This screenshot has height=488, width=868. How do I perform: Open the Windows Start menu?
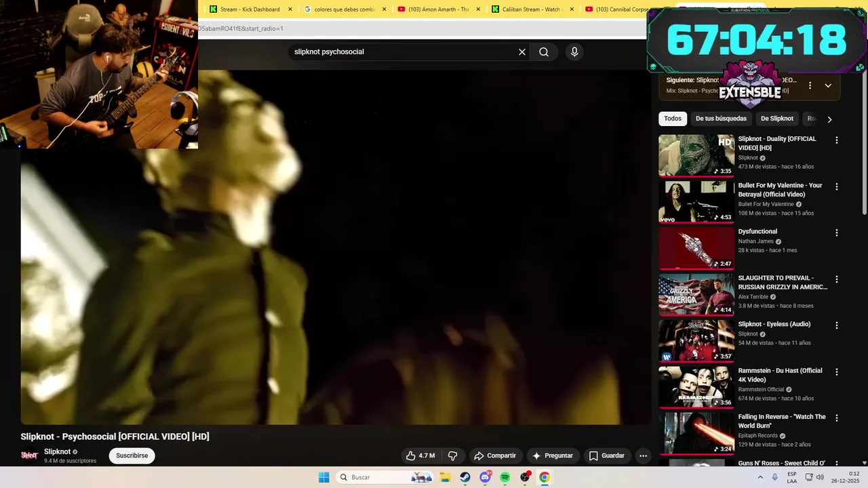324,477
